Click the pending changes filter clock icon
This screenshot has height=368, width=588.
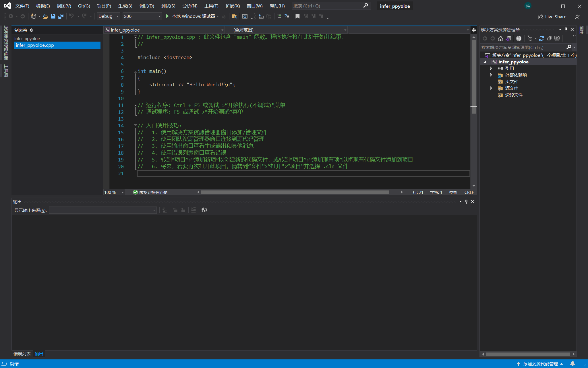pos(530,38)
